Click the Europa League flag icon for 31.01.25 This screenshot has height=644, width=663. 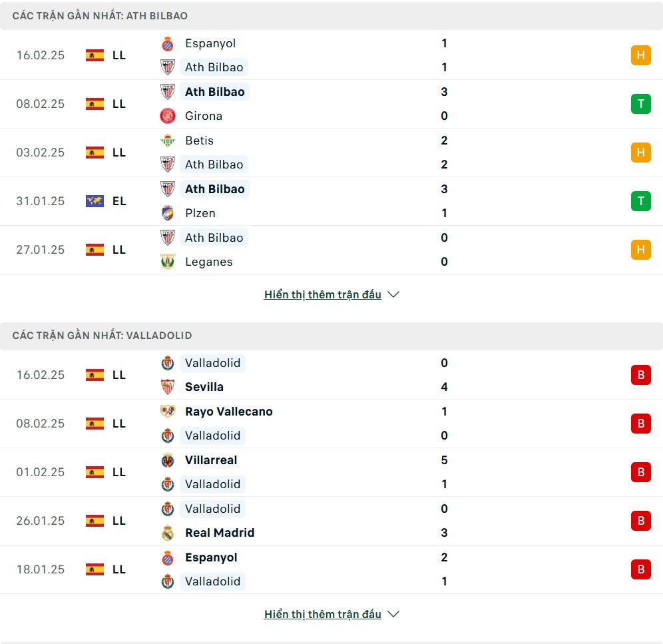pos(95,201)
